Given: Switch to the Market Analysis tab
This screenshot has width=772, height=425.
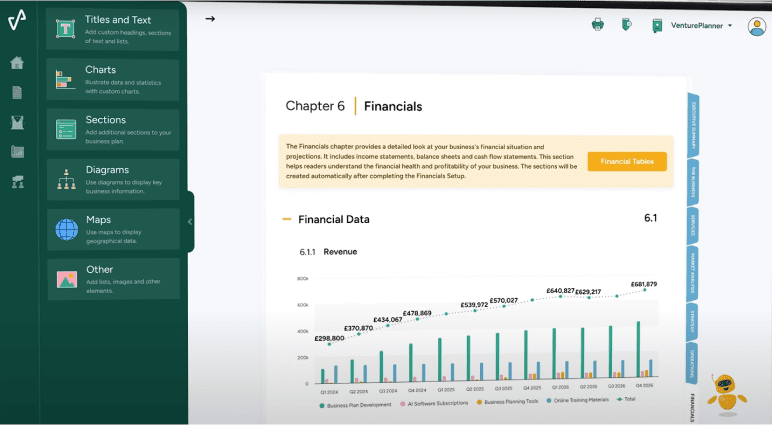Looking at the screenshot, I should click(693, 272).
